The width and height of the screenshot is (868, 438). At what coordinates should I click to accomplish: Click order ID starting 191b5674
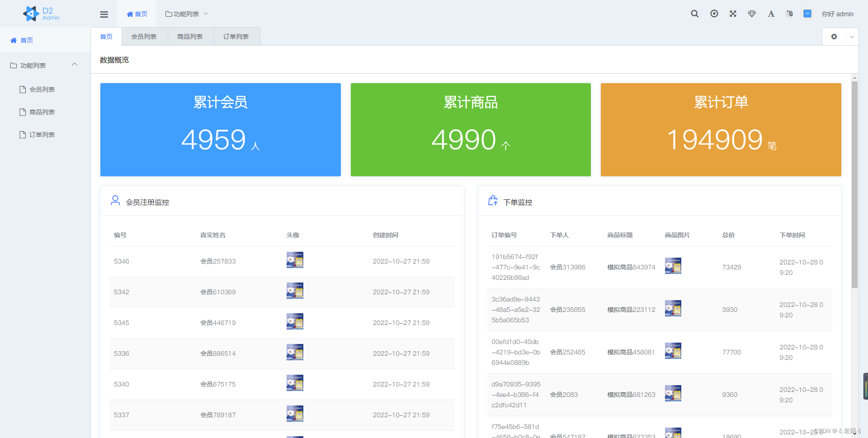pos(516,267)
